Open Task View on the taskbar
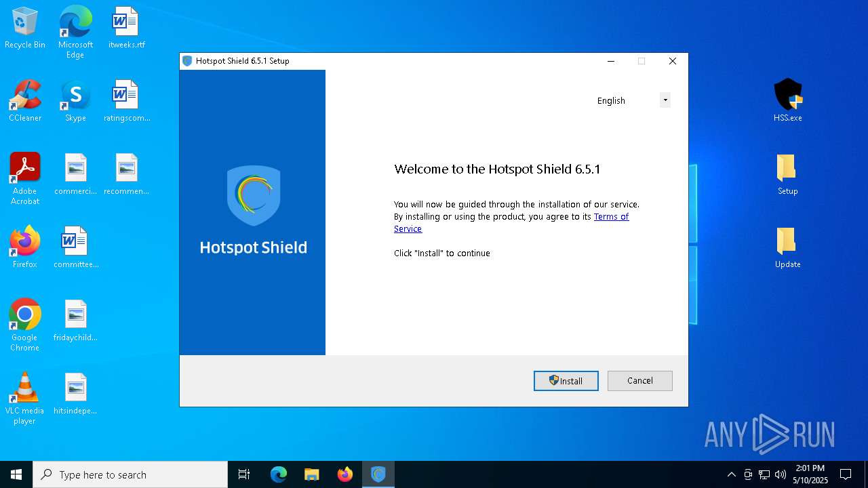 (244, 474)
